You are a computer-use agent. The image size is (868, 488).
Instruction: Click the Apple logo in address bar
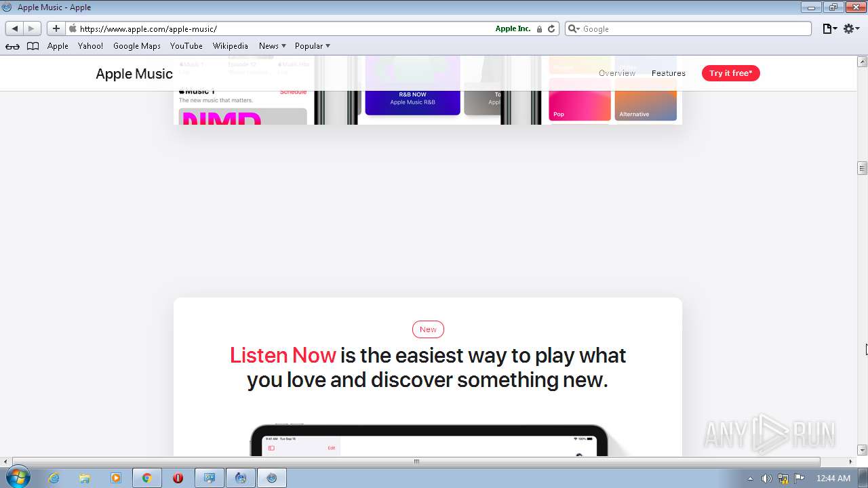[x=73, y=28]
